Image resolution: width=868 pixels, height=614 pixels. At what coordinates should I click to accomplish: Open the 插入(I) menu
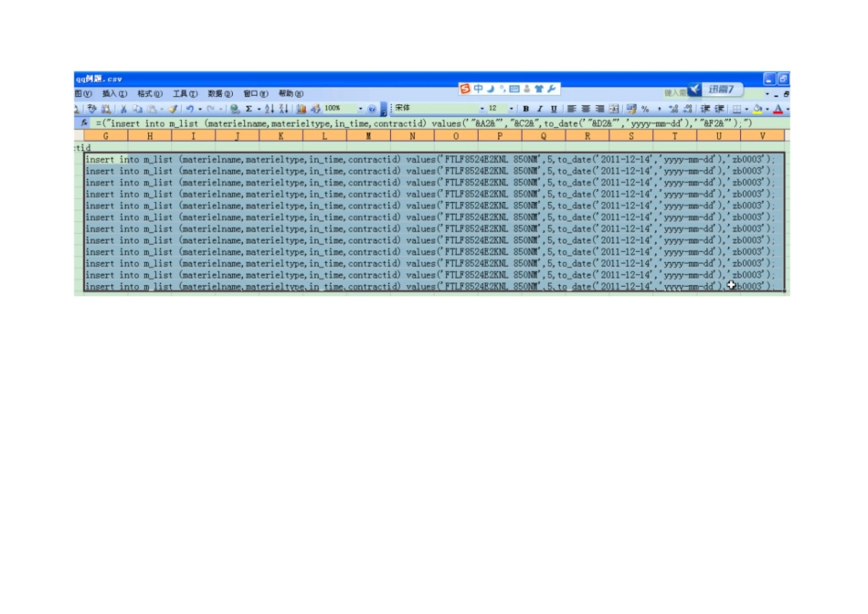pos(114,93)
